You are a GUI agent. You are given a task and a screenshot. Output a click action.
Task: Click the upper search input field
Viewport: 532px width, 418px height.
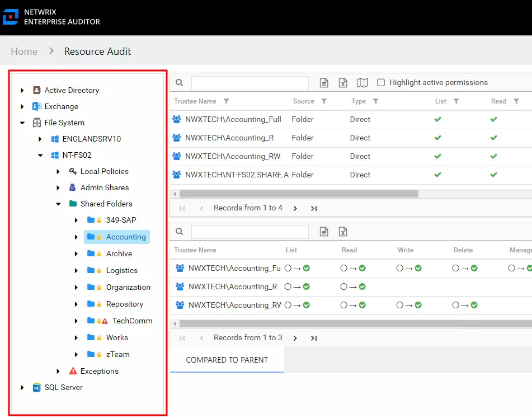coord(249,83)
